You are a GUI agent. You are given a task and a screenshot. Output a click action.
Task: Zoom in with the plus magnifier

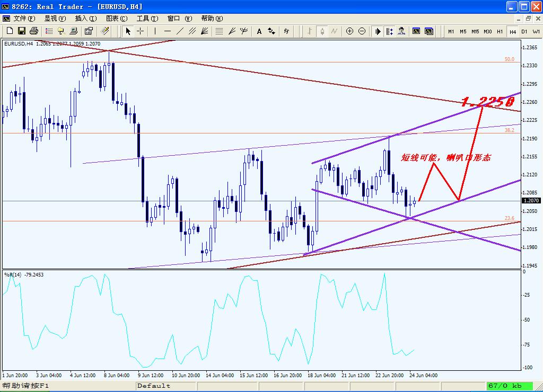point(349,31)
